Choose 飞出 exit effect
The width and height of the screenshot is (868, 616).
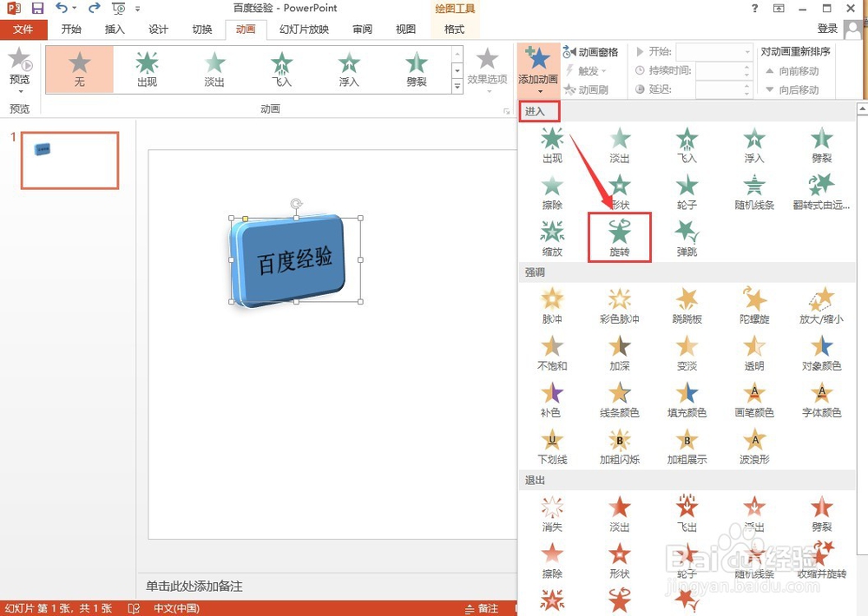point(687,514)
